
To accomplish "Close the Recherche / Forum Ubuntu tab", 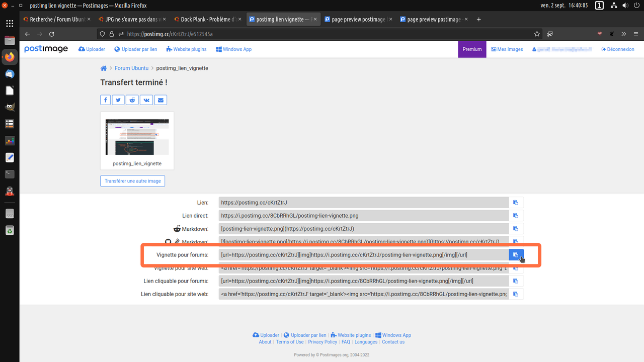I will coord(89,20).
